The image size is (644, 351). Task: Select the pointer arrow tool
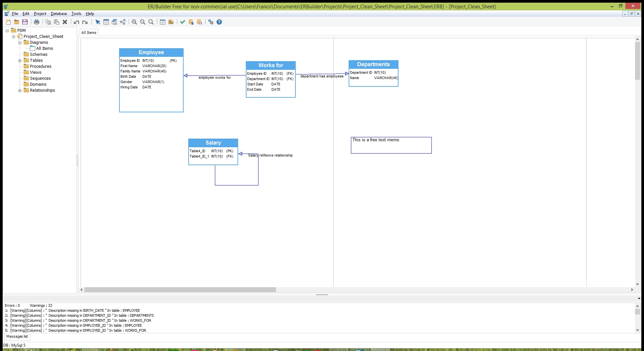point(98,22)
